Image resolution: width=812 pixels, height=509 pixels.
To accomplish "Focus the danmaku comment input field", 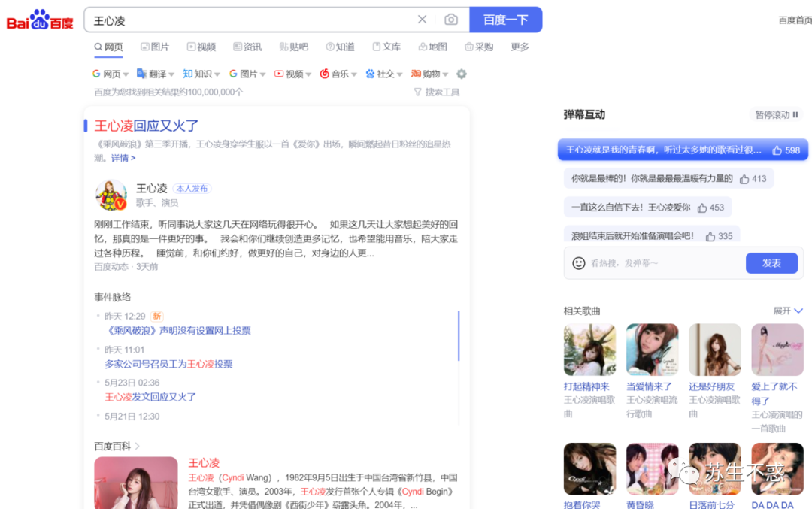I will (665, 263).
